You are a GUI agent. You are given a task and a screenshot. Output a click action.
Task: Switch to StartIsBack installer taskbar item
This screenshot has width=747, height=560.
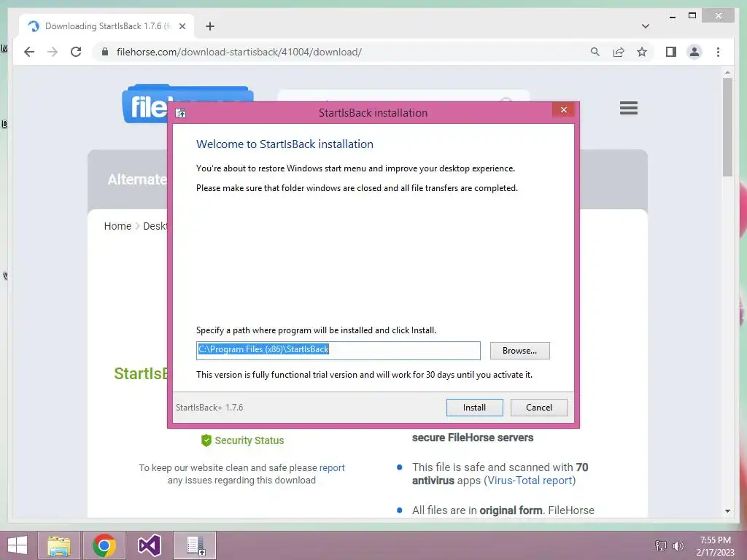point(195,545)
